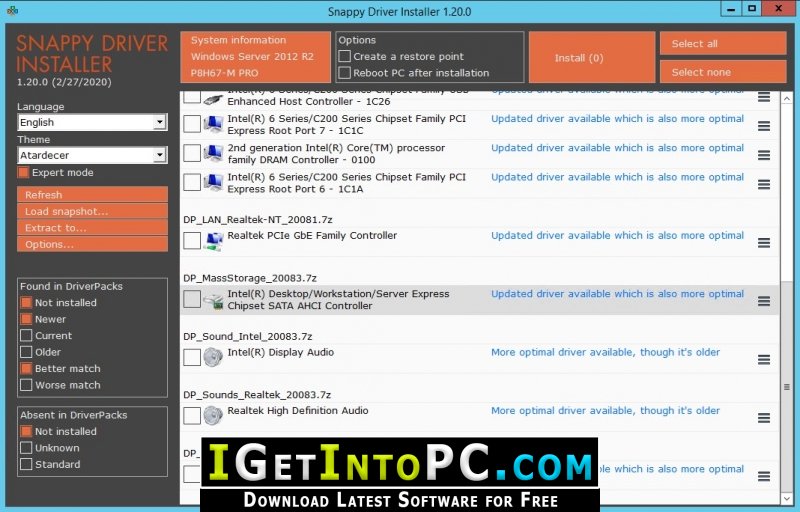Click Load snapshot... button
Image resolution: width=800 pixels, height=512 pixels.
[x=92, y=211]
